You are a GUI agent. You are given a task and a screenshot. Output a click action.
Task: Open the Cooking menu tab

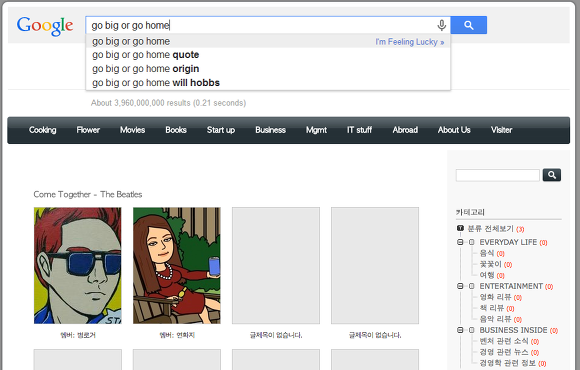click(x=43, y=130)
